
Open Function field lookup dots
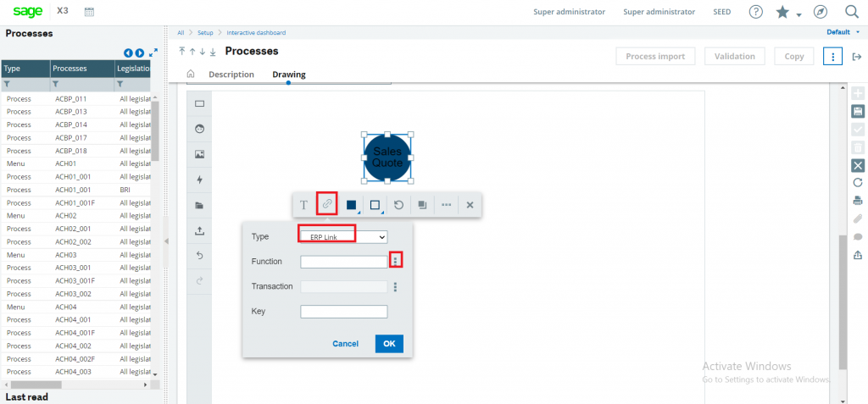coord(395,261)
